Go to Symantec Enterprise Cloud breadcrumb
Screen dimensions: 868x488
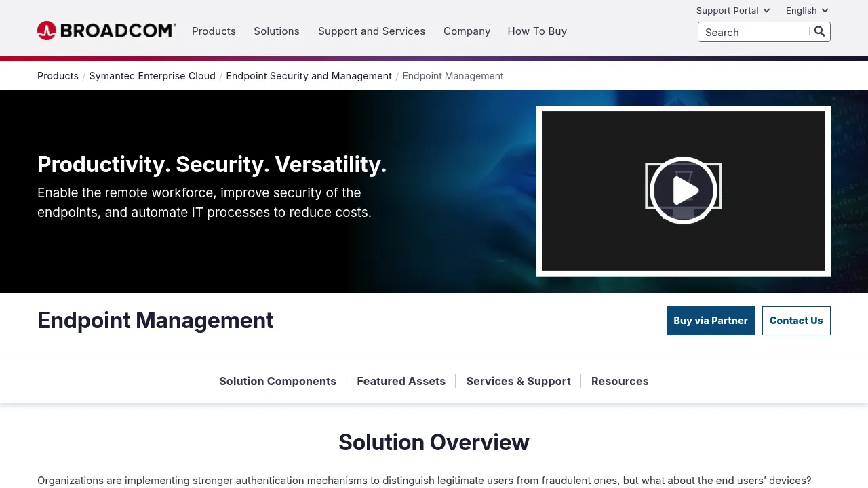(153, 76)
